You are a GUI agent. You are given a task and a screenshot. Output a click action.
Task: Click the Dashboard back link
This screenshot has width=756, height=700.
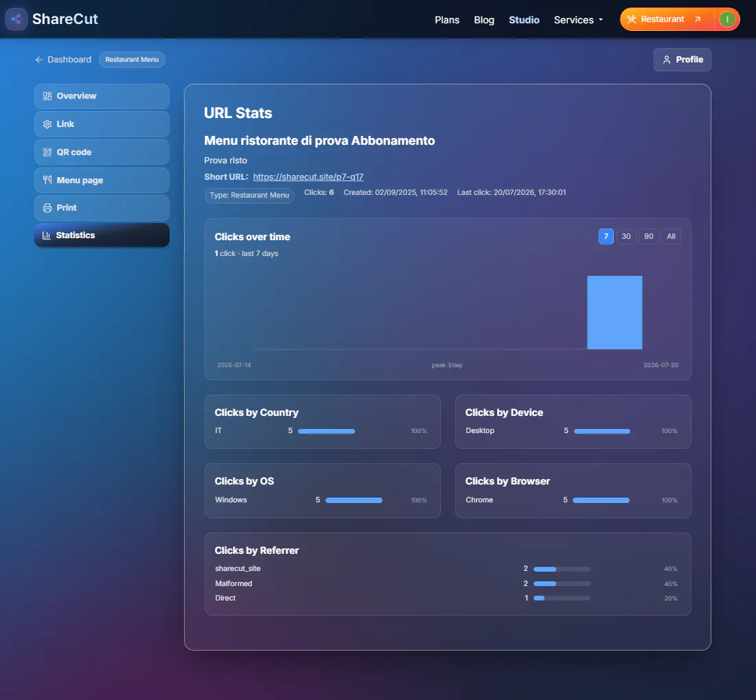(x=63, y=60)
